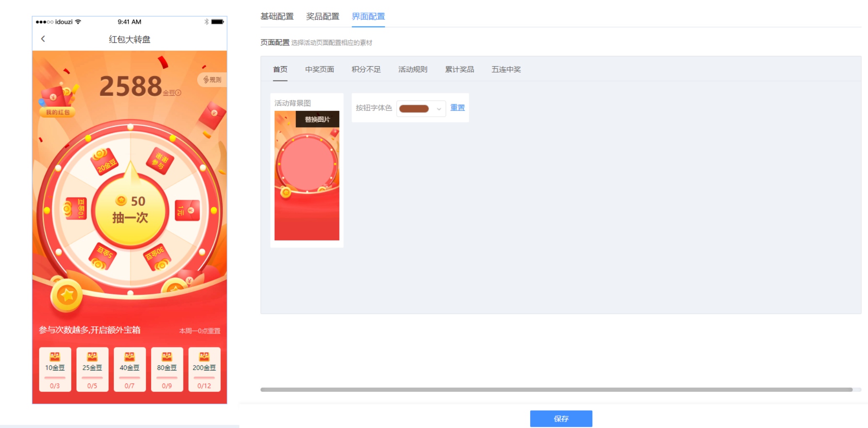Expand the 按钮字体色 dropdown arrow
868x428 pixels.
pos(439,109)
